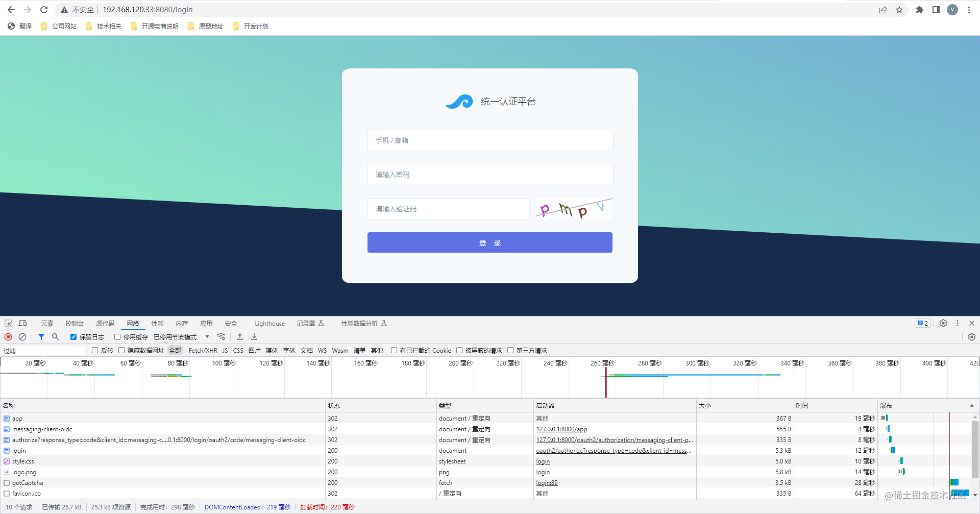
Task: Open the extensions puzzle icon
Action: point(920,10)
